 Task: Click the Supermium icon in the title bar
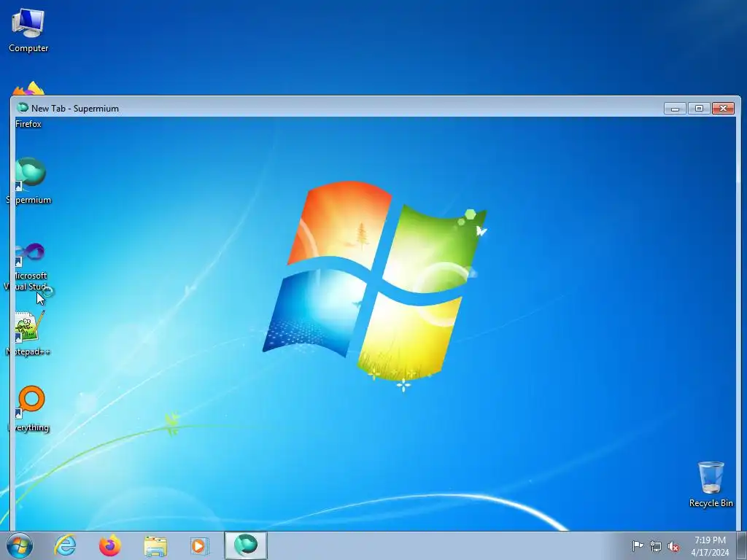coord(23,108)
